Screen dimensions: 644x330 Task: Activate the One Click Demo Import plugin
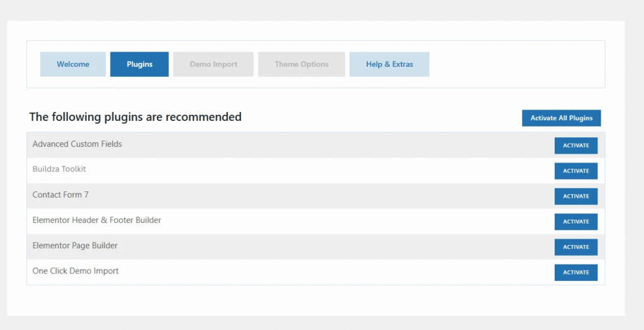[575, 272]
